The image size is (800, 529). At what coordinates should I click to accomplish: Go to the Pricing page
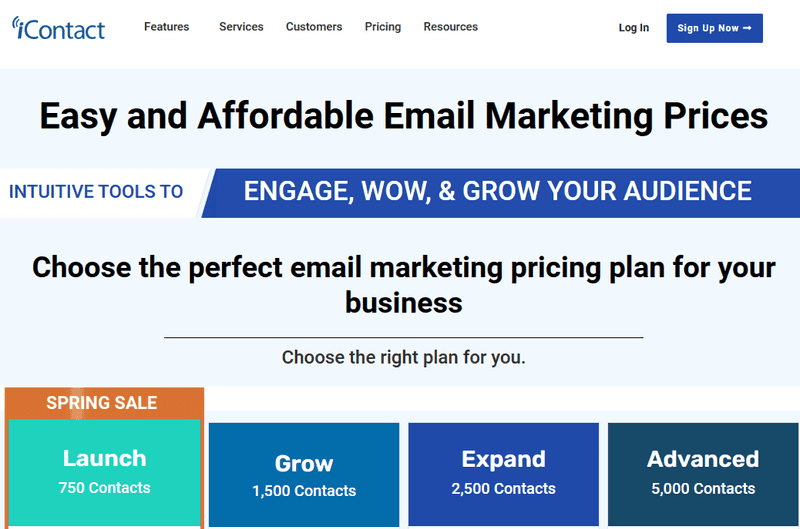click(383, 27)
